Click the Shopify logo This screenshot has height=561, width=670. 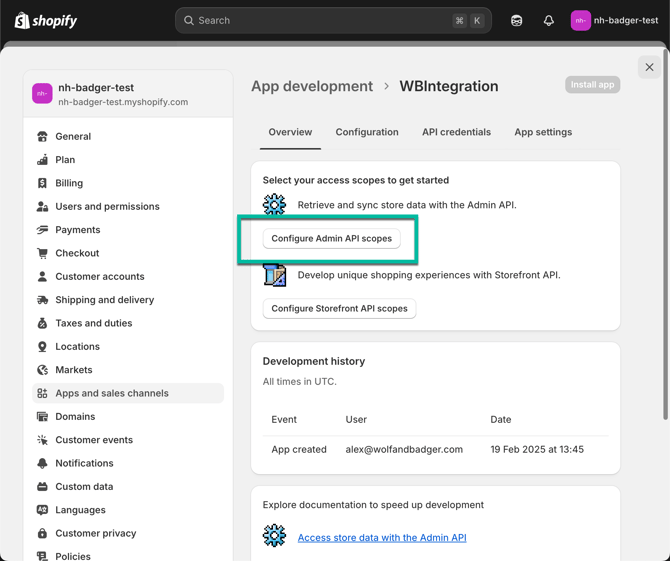46,20
